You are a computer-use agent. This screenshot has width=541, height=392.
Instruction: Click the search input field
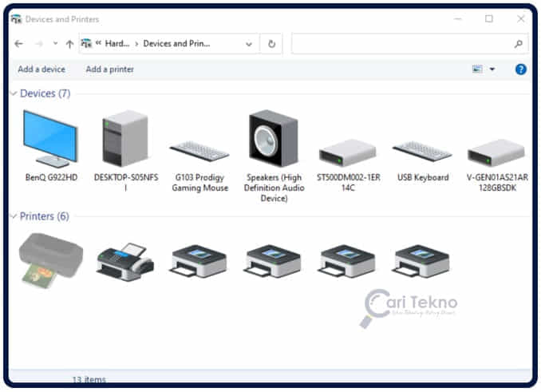[x=403, y=44]
